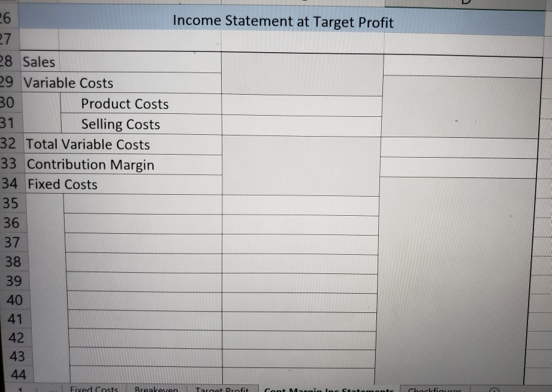Image resolution: width=552 pixels, height=392 pixels.
Task: Click the Cont Margin Inc Statements tab
Action: coord(325,389)
